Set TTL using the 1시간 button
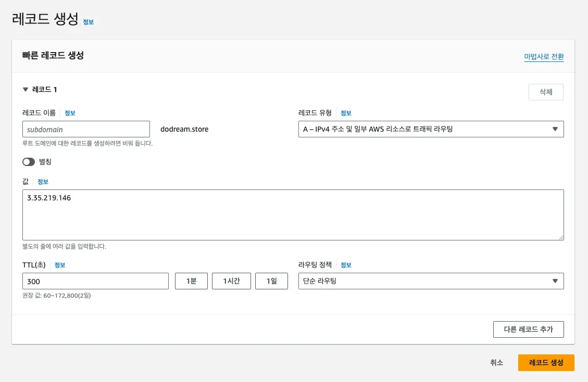Viewport: 588px width, 382px height. pos(231,281)
